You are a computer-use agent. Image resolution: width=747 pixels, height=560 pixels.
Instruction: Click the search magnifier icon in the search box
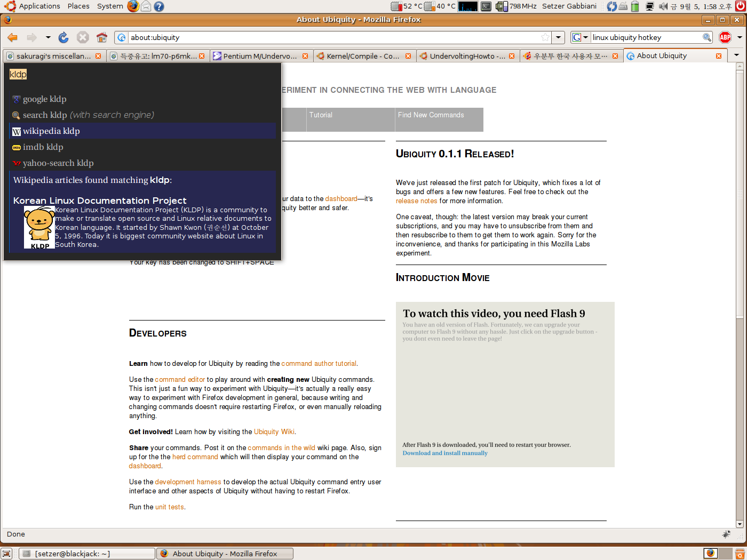[x=707, y=37]
